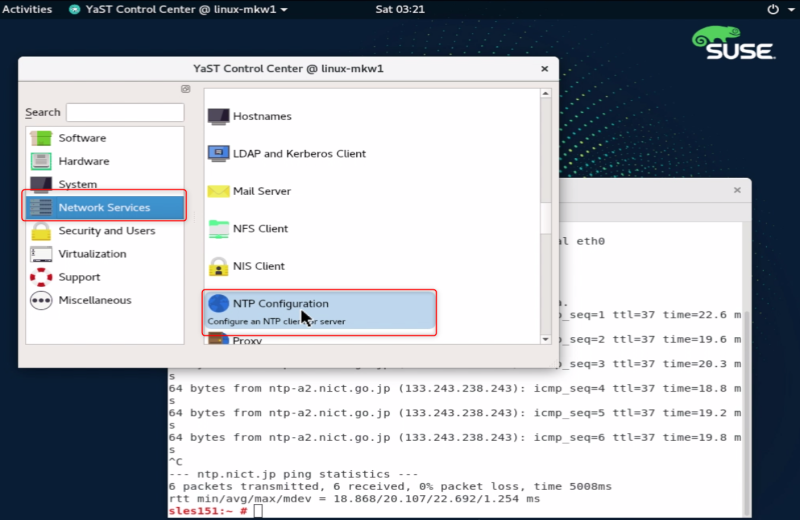800x520 pixels.
Task: Select the Security and Users label
Action: (107, 231)
